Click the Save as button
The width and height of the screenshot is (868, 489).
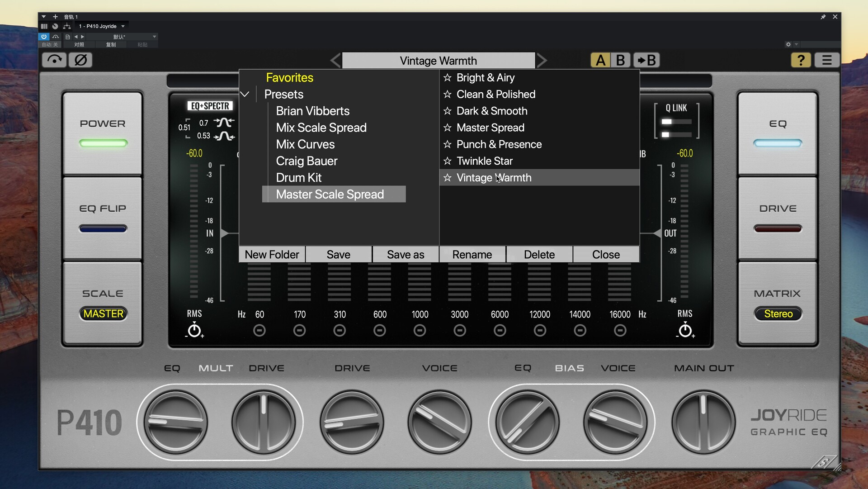(x=406, y=255)
